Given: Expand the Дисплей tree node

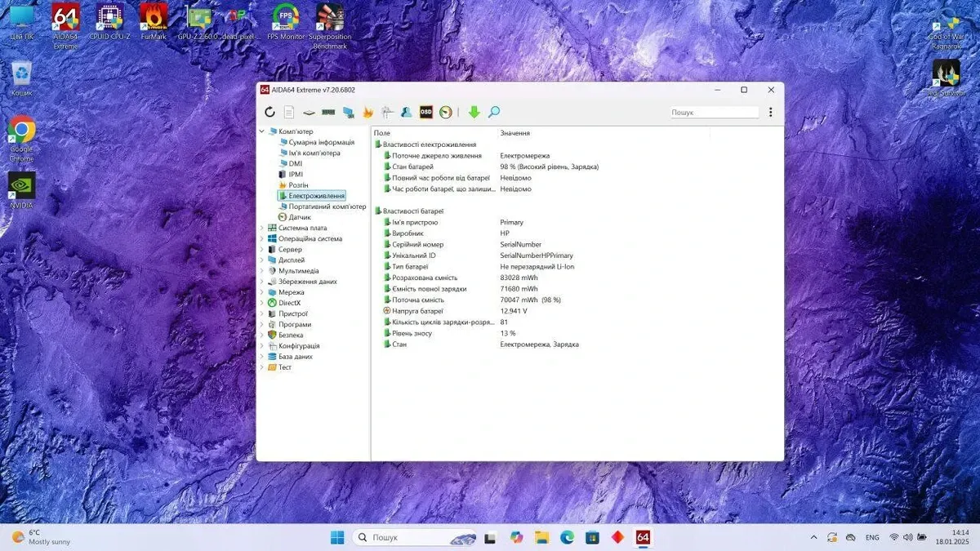Looking at the screenshot, I should point(262,260).
